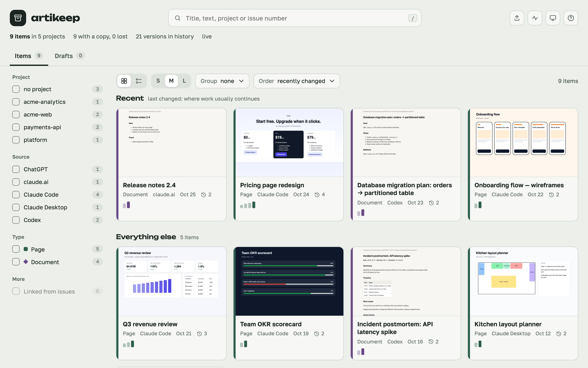This screenshot has height=368, width=588.
Task: Click version history icon on Release notes 2.4
Action: (x=203, y=195)
